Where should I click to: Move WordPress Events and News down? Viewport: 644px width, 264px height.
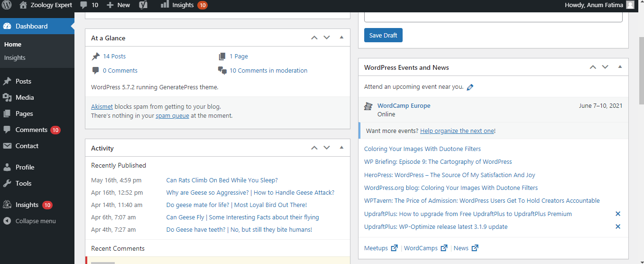[x=605, y=67]
